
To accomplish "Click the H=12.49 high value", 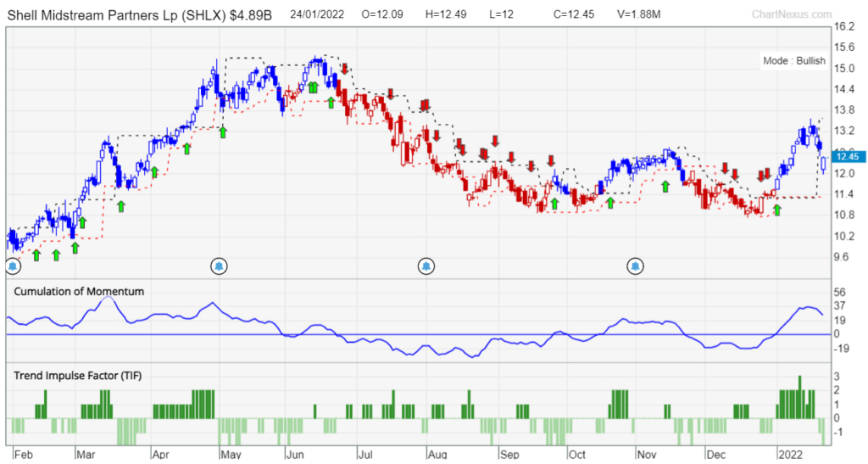I will (x=447, y=14).
